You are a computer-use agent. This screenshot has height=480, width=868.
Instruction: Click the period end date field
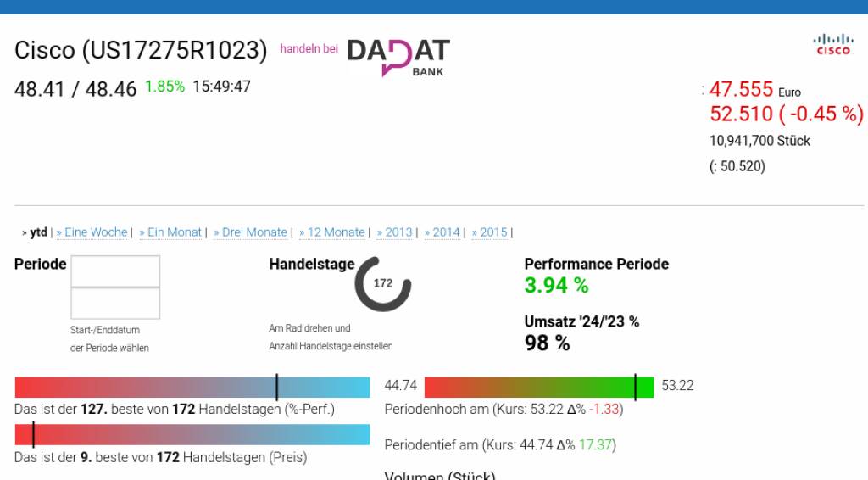(115, 303)
